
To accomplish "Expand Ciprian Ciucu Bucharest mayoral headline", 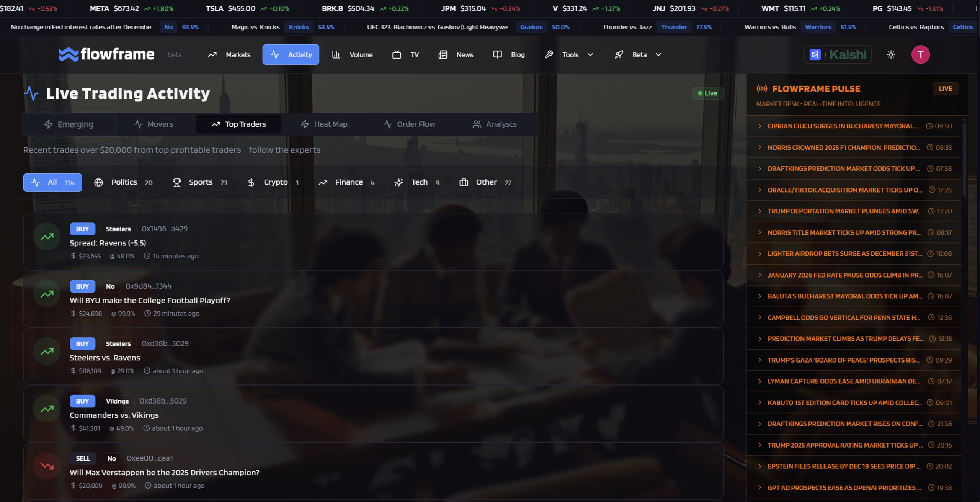I will point(854,126).
